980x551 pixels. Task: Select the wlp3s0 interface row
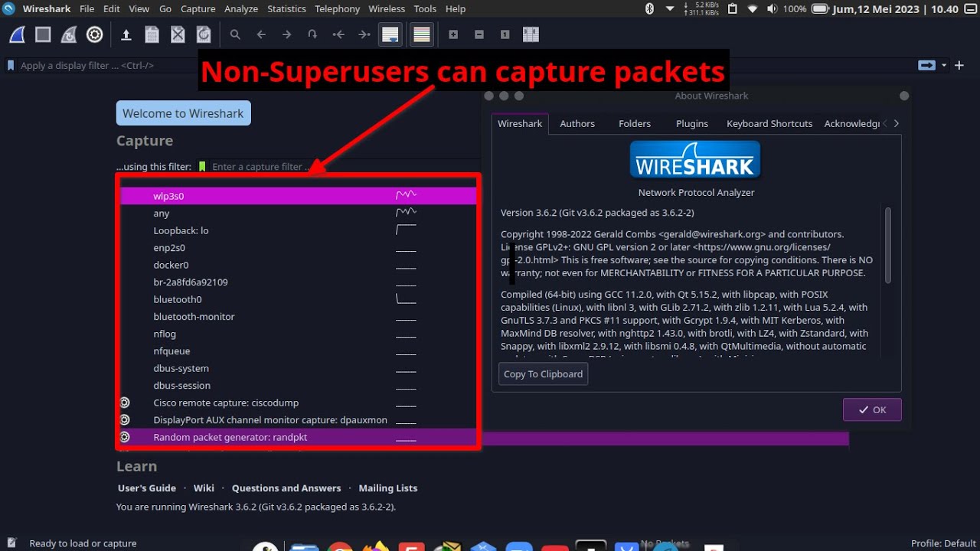(x=299, y=196)
